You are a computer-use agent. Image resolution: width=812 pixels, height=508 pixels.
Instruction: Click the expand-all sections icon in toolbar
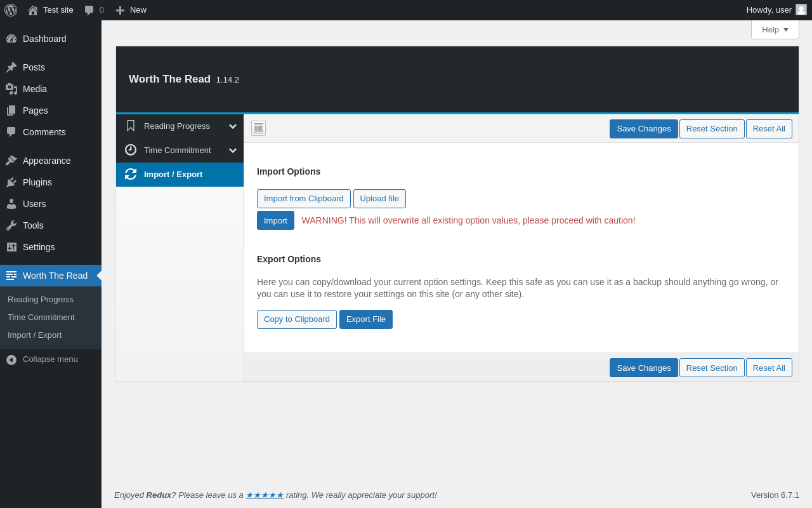click(258, 128)
